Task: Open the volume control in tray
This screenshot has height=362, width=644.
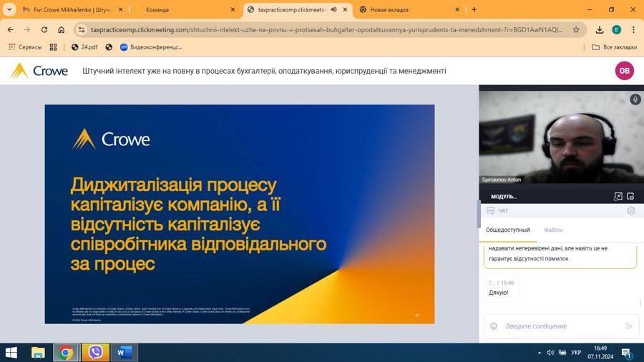Action: pyautogui.click(x=550, y=353)
